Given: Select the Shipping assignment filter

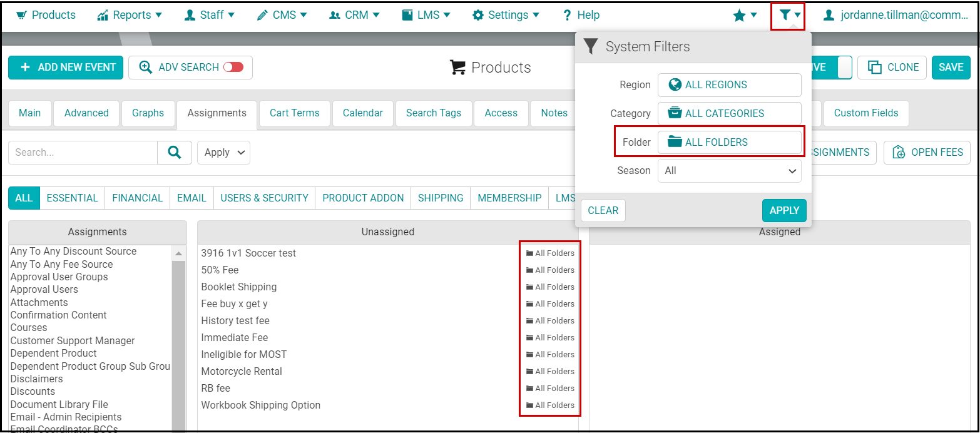Looking at the screenshot, I should (x=441, y=198).
